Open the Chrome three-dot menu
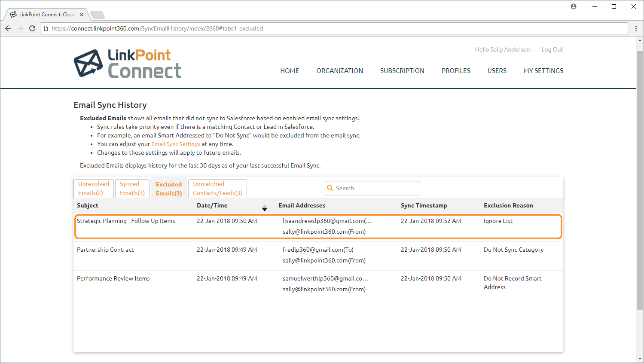 click(636, 28)
